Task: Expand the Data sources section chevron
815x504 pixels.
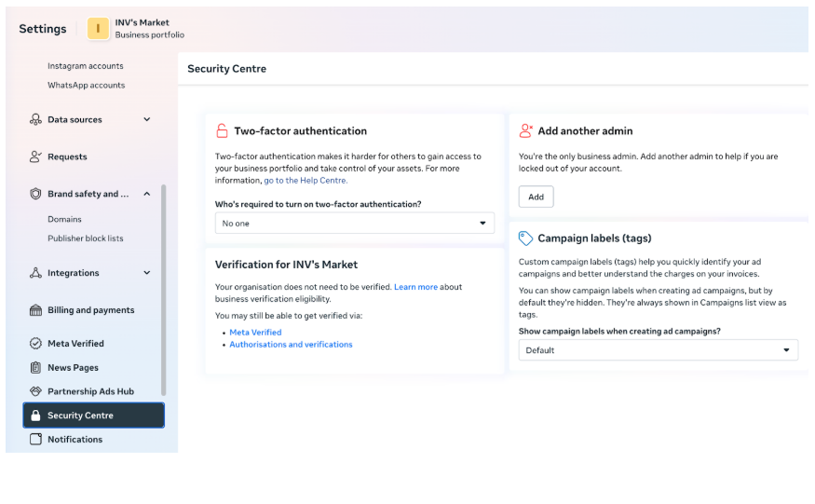Action: coord(147,119)
